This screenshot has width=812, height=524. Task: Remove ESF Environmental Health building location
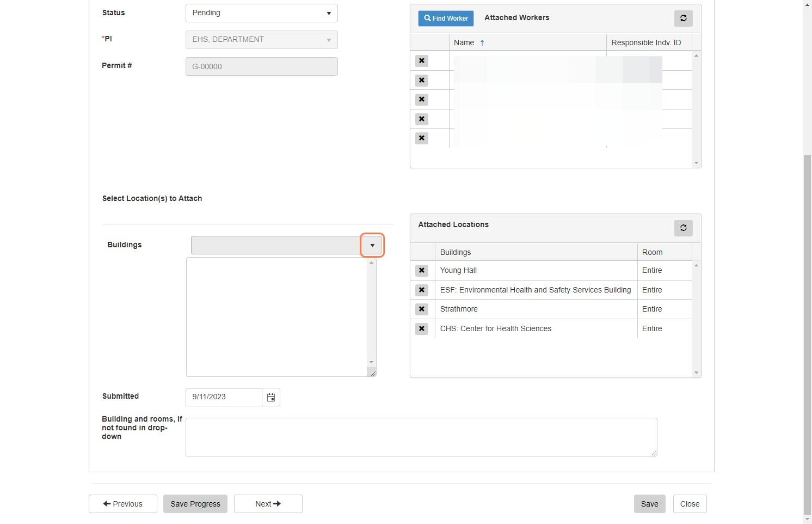[x=422, y=290]
